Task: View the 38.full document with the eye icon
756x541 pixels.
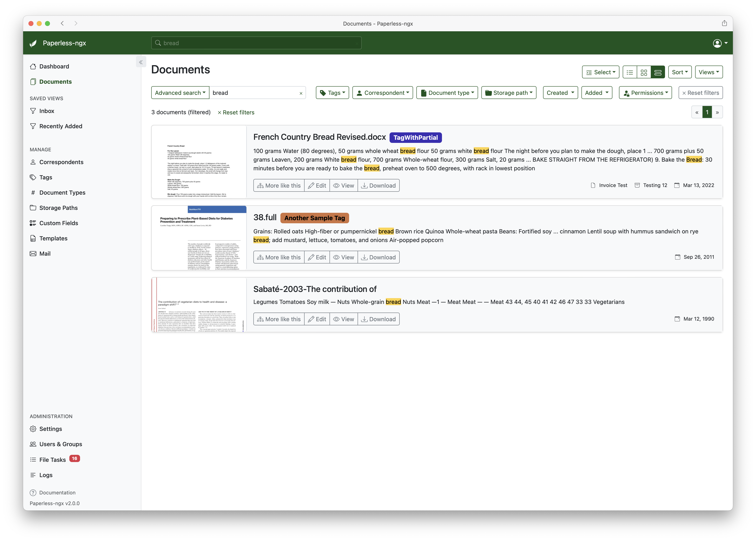Action: pyautogui.click(x=343, y=257)
